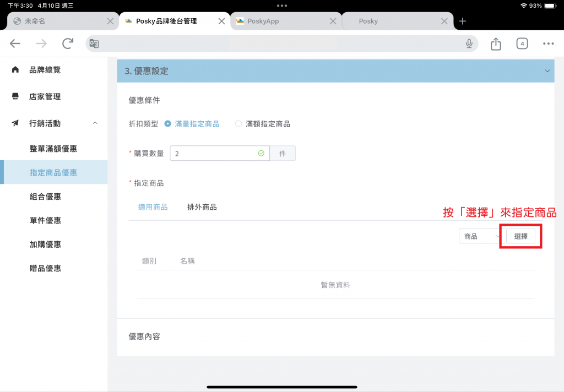Click the three dots at the top of the screen
The height and width of the screenshot is (392, 564).
[282, 6]
